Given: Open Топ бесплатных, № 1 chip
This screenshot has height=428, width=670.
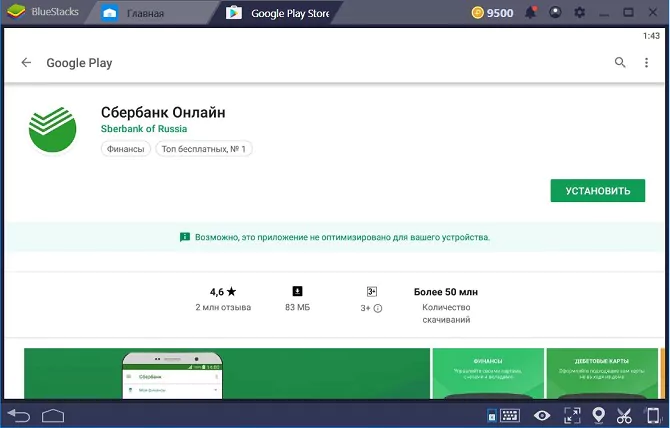Looking at the screenshot, I should [204, 149].
